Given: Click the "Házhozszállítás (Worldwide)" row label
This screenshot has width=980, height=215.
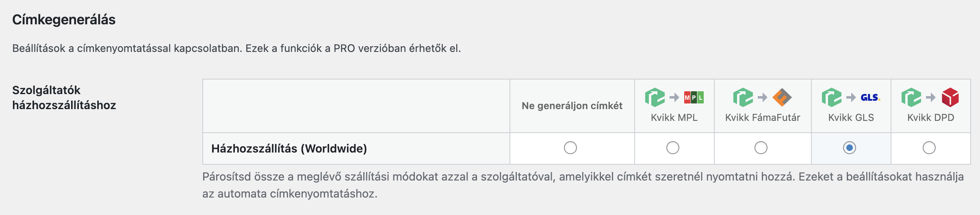Looking at the screenshot, I should [289, 148].
